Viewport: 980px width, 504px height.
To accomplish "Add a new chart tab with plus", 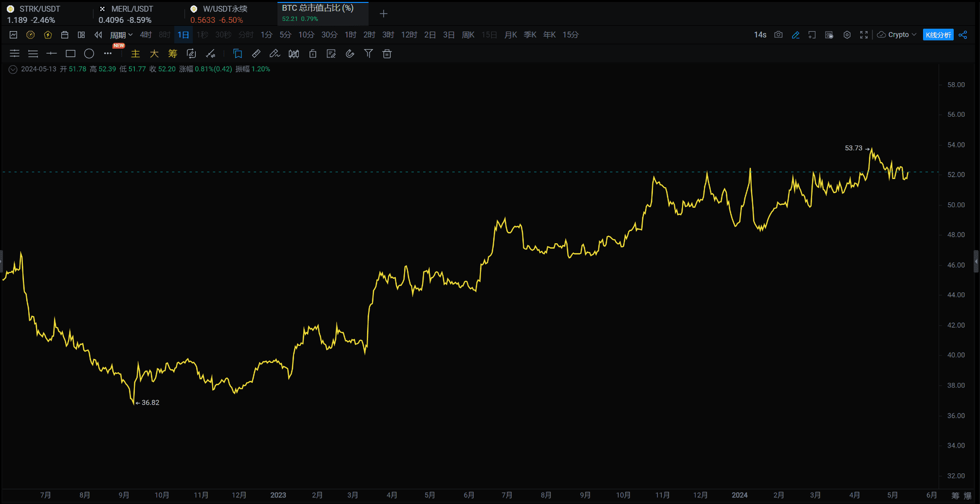I will (x=384, y=14).
